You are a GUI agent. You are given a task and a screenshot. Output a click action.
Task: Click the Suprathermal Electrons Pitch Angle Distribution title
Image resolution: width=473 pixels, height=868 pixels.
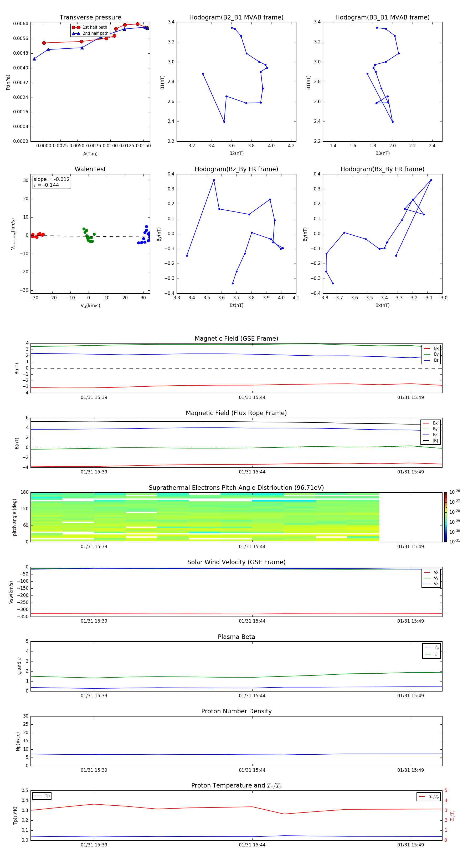coord(236,488)
